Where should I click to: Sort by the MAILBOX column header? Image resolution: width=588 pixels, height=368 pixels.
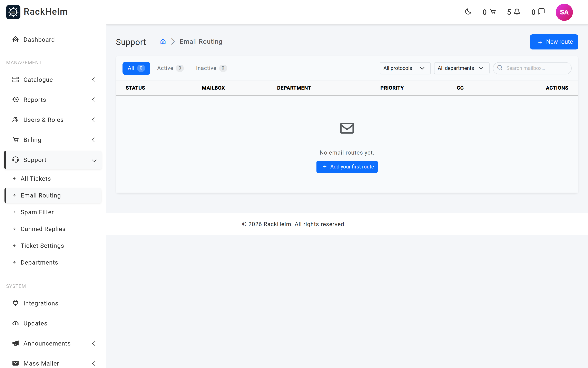213,88
